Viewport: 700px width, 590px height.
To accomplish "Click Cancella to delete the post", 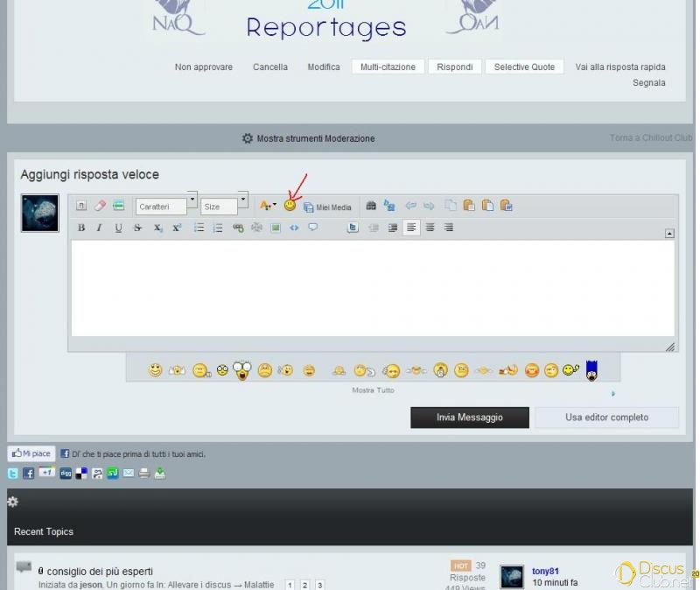I will (270, 67).
